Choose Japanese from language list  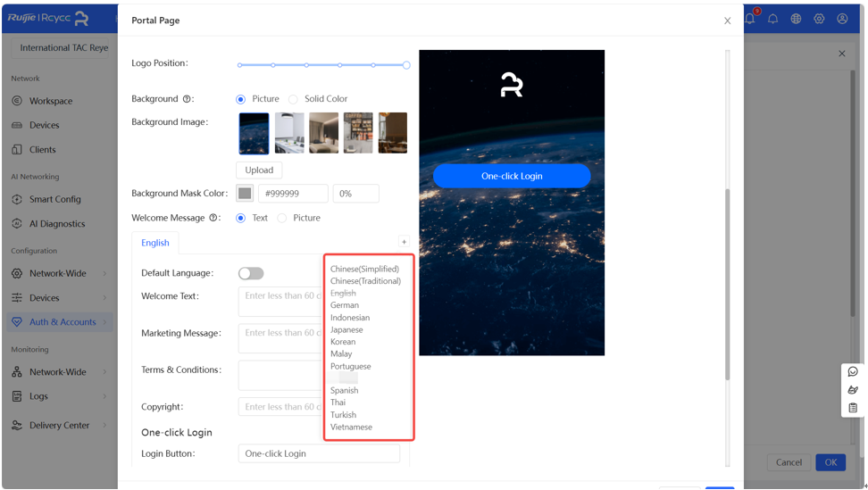click(x=346, y=329)
